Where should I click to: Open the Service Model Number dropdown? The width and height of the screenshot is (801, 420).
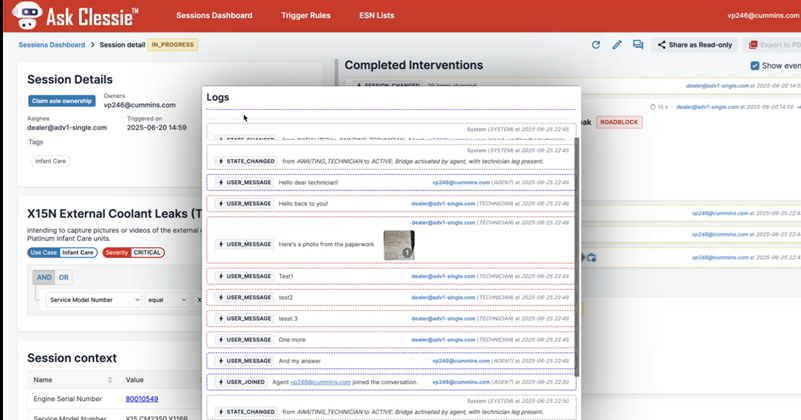click(x=93, y=300)
